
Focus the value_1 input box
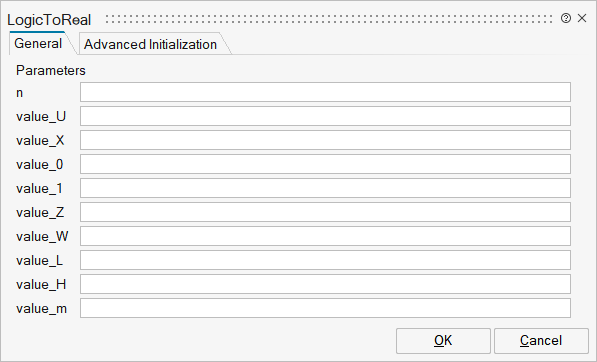(325, 188)
